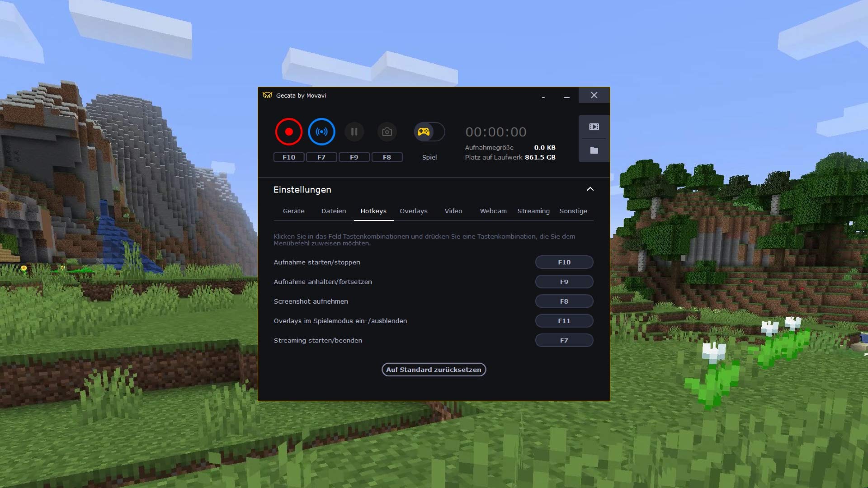Click the Einstellungen heading text
Screen dimensions: 868x488
[302, 190]
